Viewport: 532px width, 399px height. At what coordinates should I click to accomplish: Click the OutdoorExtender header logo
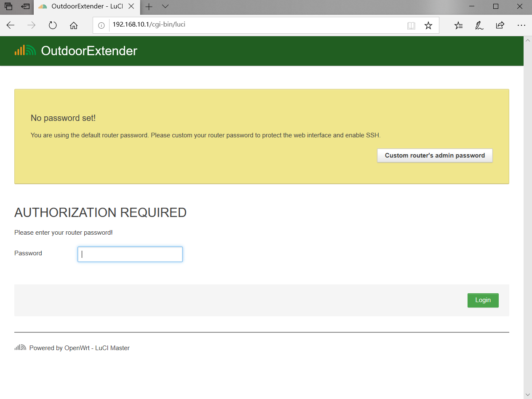[76, 51]
